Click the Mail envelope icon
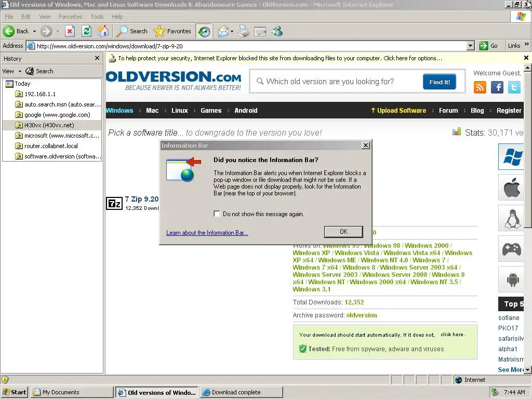 [x=223, y=31]
